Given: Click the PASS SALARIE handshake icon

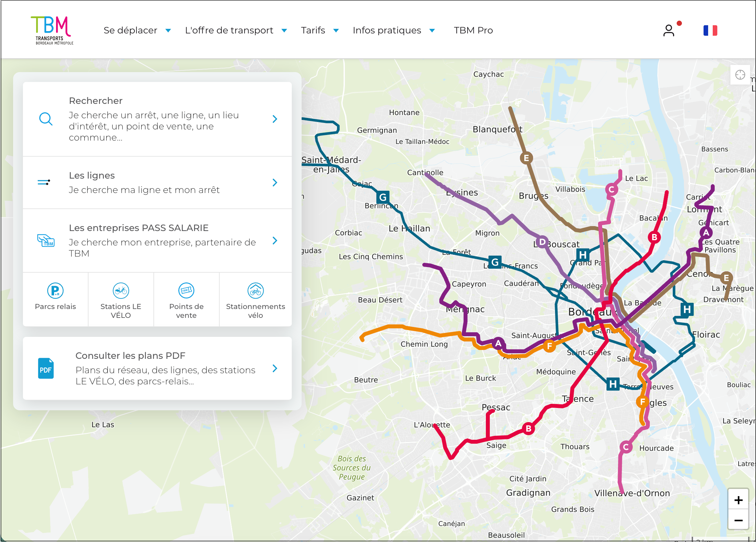Looking at the screenshot, I should point(46,240).
